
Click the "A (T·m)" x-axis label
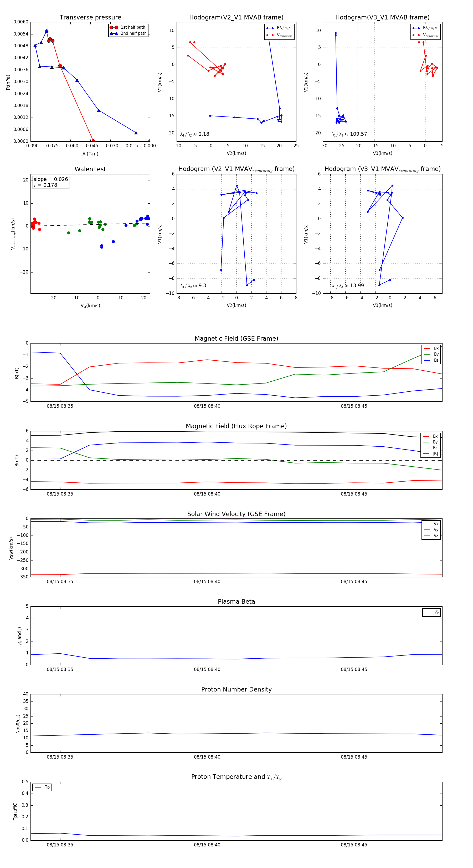[x=90, y=154]
